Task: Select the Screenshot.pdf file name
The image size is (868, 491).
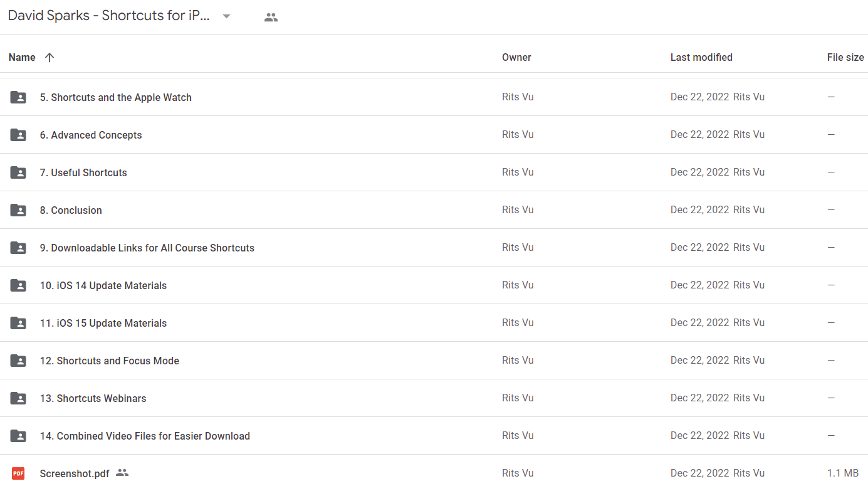Action: click(75, 473)
